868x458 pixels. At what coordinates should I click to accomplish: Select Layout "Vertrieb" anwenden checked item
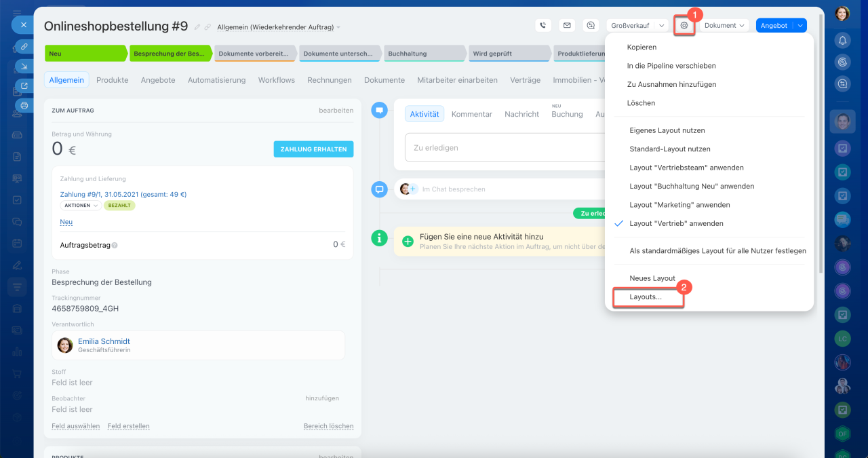(x=675, y=223)
